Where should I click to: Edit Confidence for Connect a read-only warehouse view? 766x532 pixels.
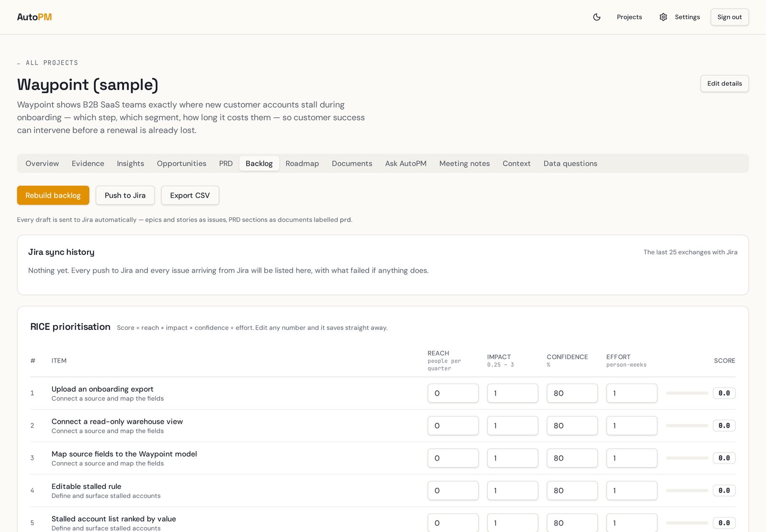click(572, 426)
